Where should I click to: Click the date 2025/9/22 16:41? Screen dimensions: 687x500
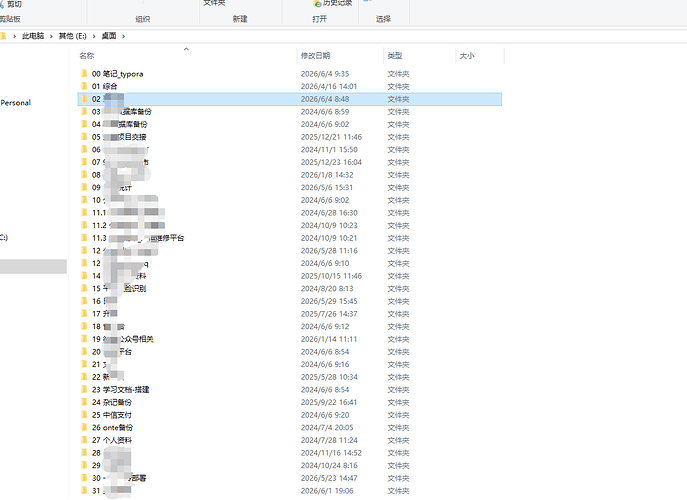tap(329, 402)
